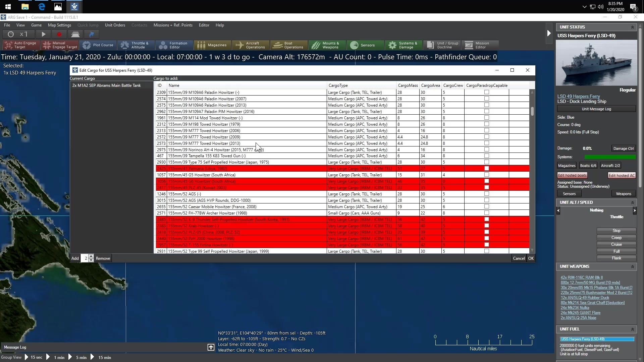This screenshot has width=644, height=362.
Task: Open the Map Settings menu
Action: [x=59, y=25]
